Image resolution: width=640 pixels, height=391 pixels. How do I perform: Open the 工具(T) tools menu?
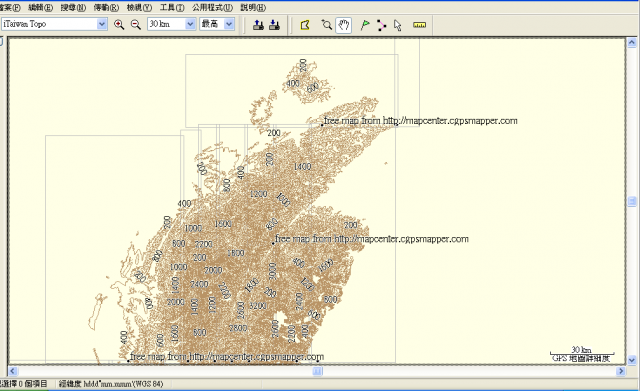pos(172,7)
